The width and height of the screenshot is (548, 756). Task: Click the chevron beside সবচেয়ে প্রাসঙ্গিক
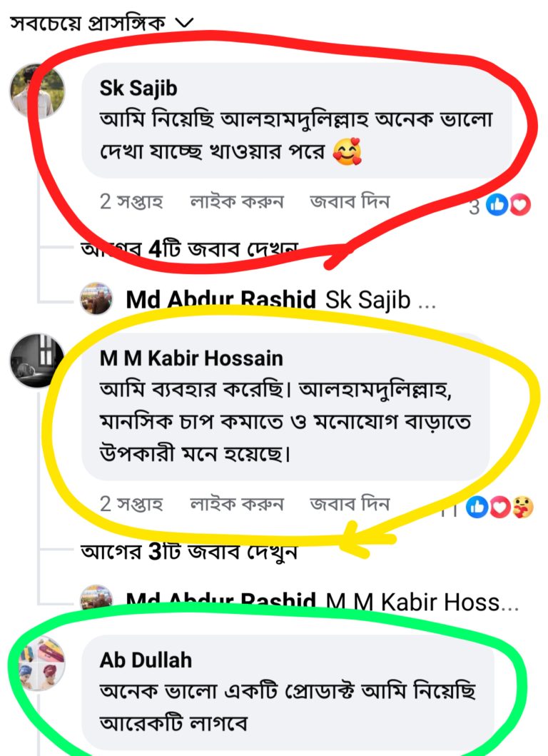[183, 22]
